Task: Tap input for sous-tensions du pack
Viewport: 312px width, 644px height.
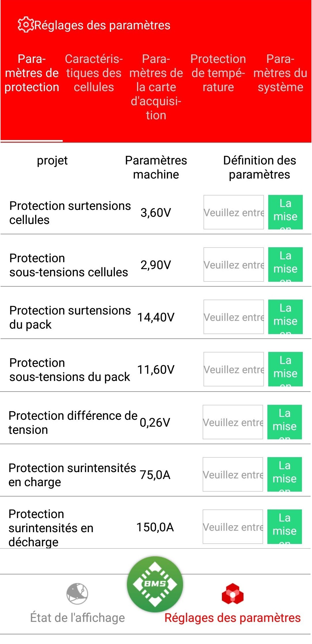Action: [233, 369]
